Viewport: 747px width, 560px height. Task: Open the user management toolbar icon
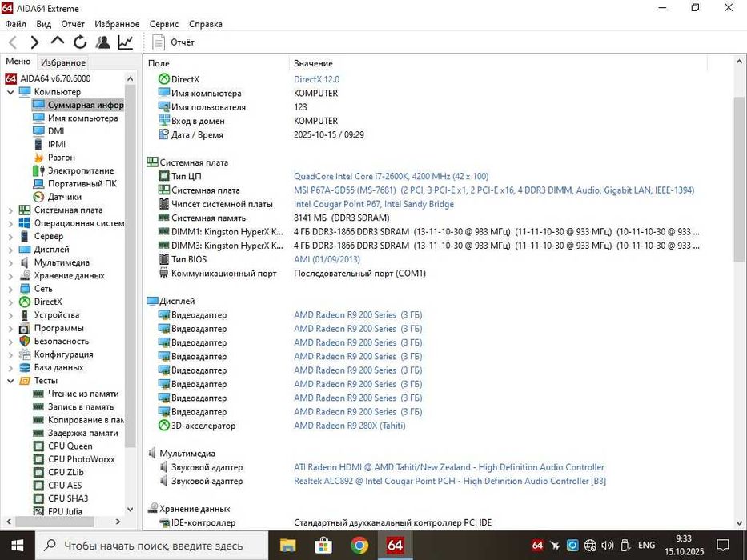pos(102,42)
